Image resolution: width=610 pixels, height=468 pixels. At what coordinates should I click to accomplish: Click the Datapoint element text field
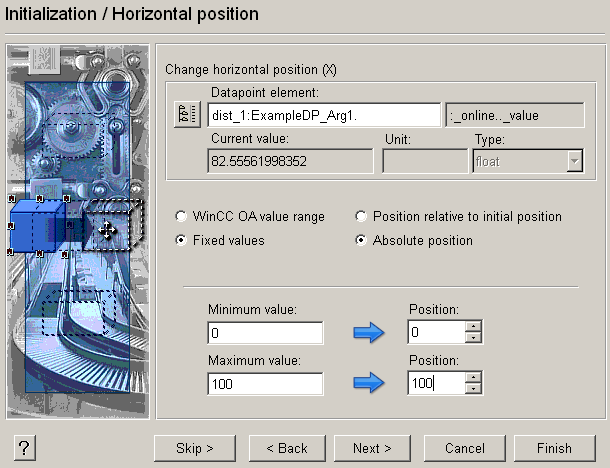(x=311, y=115)
